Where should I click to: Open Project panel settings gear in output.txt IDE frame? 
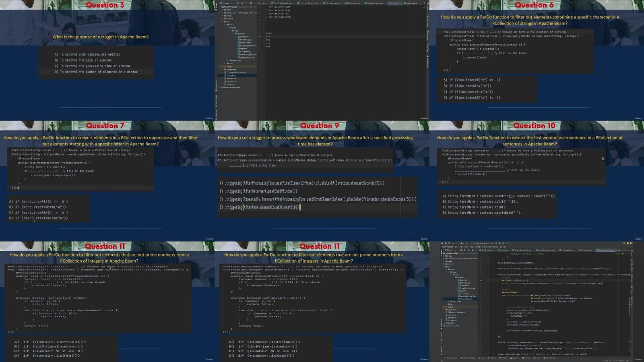pos(251,3)
